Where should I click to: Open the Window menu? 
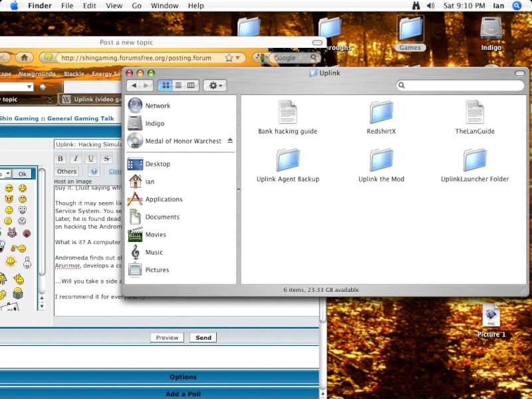coord(164,6)
